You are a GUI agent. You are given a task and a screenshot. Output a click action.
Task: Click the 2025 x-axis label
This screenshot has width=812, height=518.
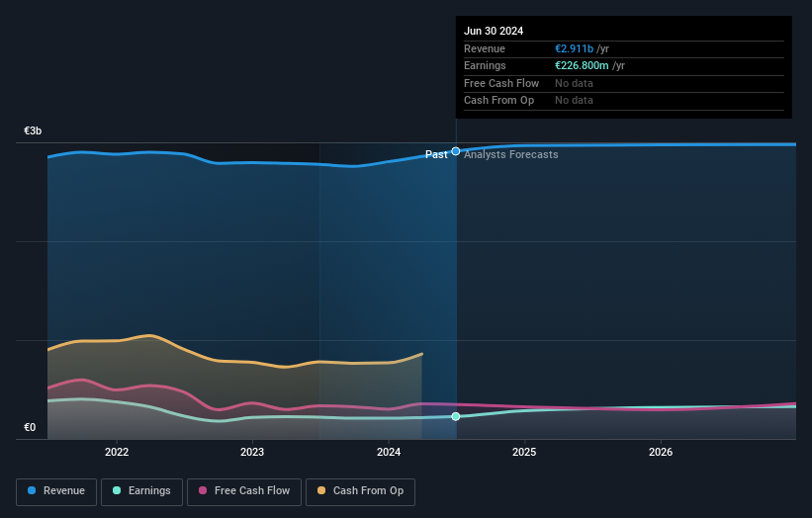click(x=524, y=452)
